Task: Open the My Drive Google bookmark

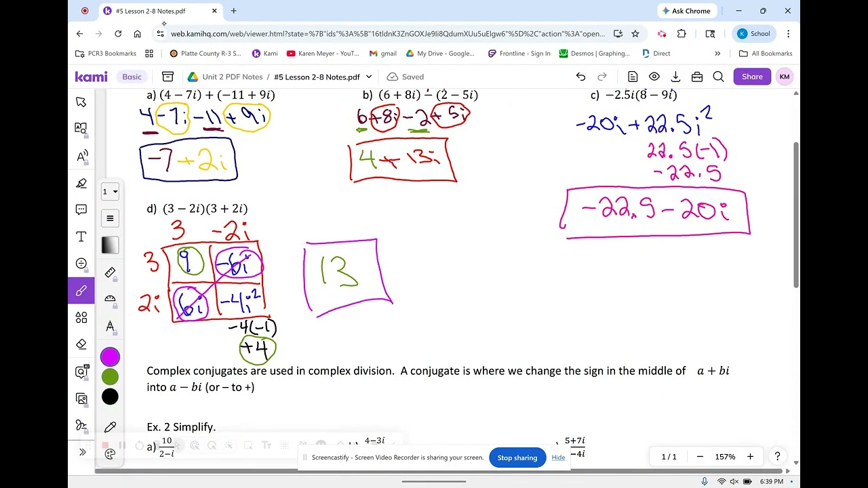Action: pyautogui.click(x=441, y=54)
